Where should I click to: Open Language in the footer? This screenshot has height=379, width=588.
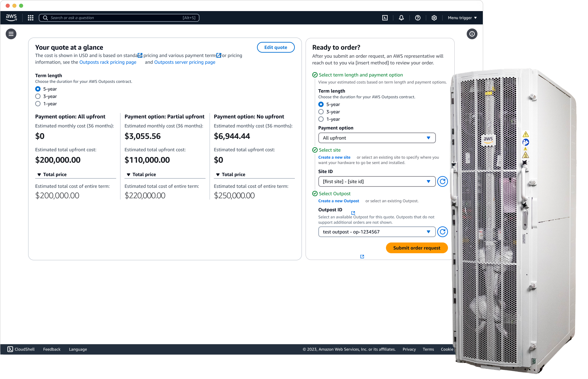[78, 349]
